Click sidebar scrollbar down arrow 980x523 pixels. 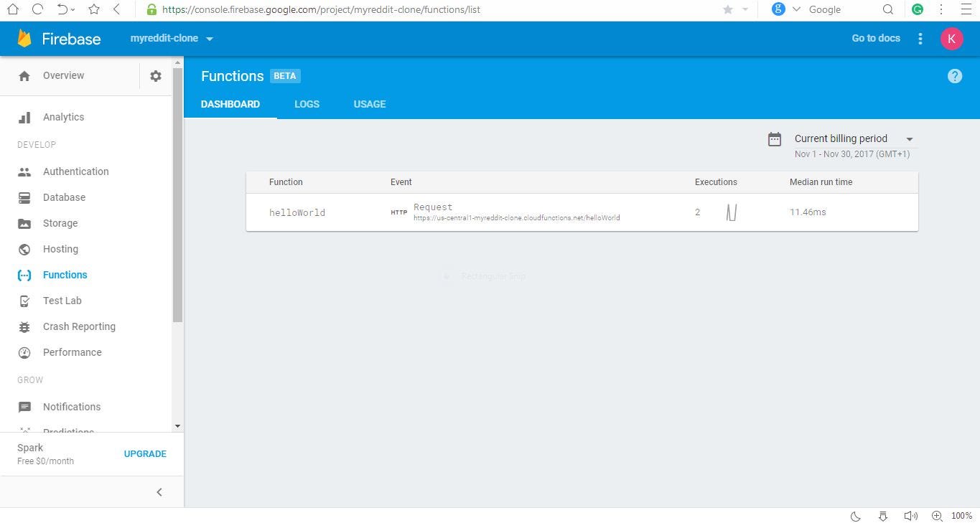[178, 426]
